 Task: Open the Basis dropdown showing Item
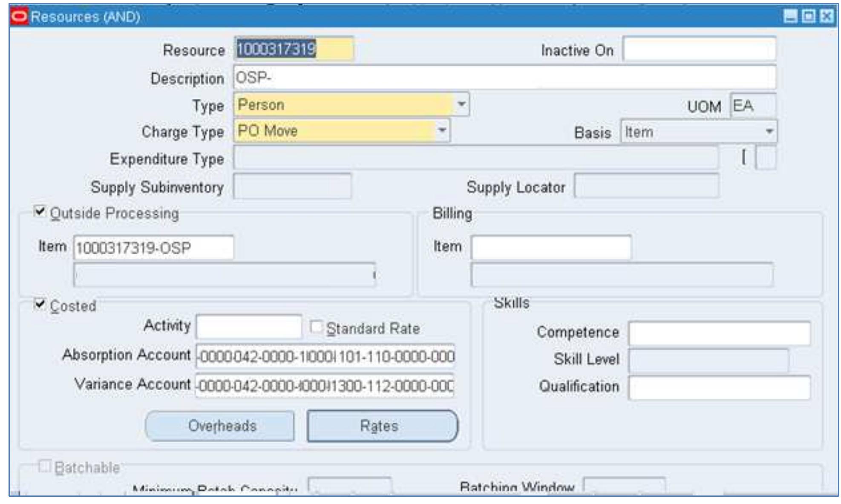point(769,132)
